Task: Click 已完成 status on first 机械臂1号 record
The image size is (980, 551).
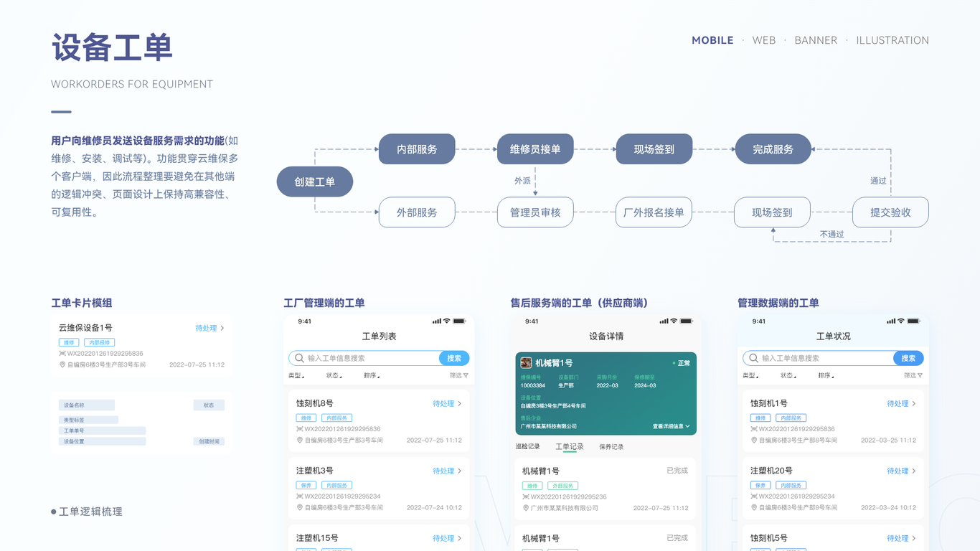Action: click(x=677, y=471)
